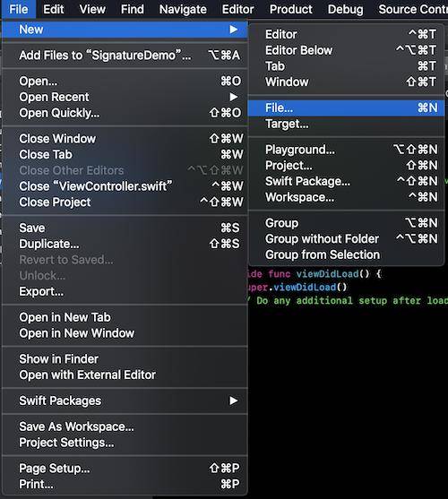Image resolution: width=448 pixels, height=499 pixels.
Task: Choose Export…
Action: (x=125, y=291)
